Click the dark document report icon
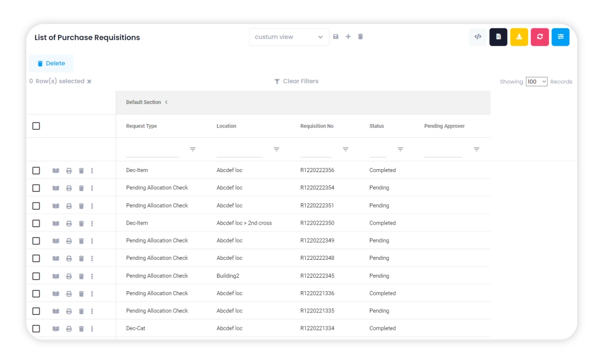 498,37
